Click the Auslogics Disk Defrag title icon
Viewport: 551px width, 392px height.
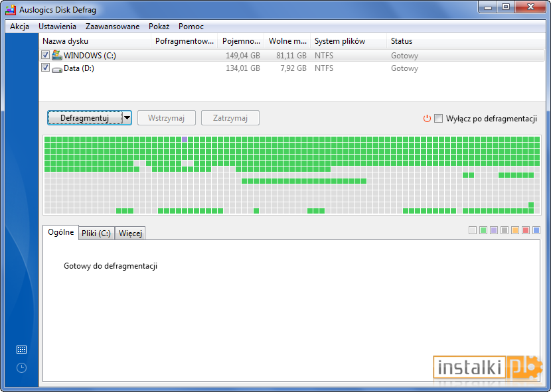tap(11, 9)
